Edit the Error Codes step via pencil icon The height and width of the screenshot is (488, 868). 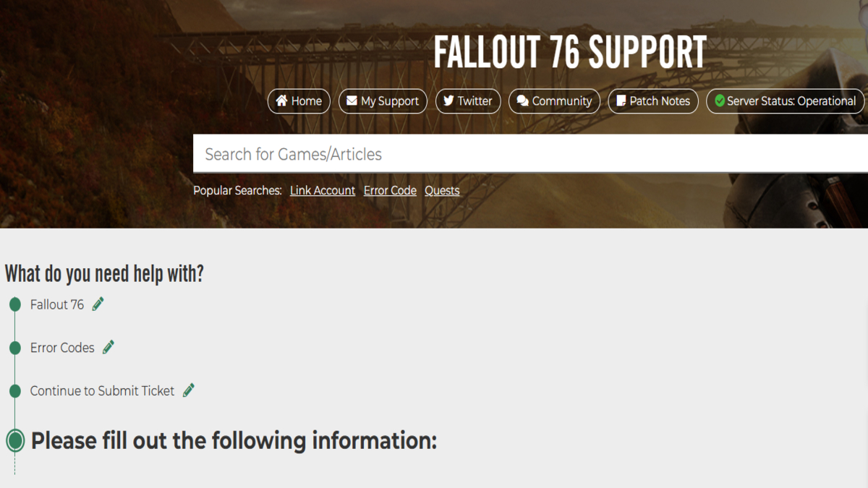pyautogui.click(x=108, y=347)
